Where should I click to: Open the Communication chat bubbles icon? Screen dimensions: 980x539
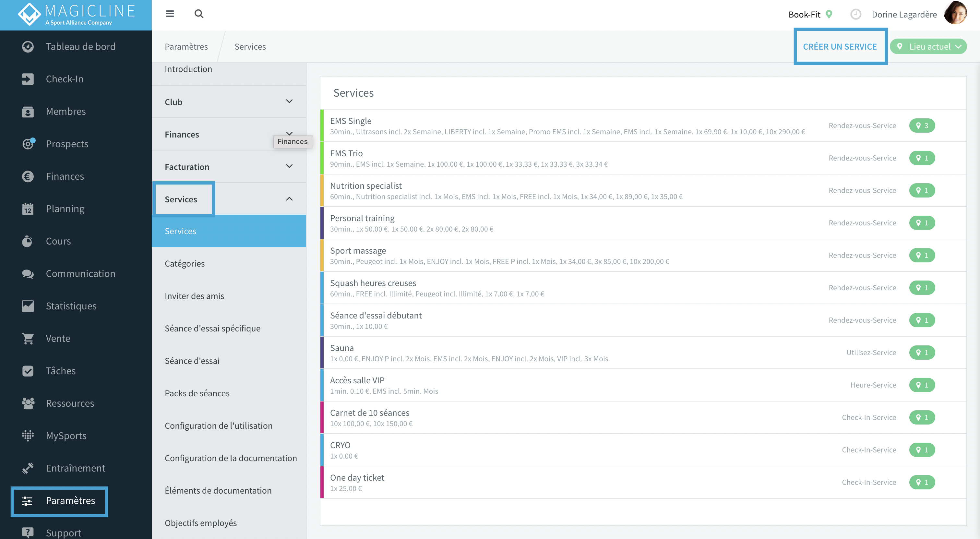tap(28, 274)
